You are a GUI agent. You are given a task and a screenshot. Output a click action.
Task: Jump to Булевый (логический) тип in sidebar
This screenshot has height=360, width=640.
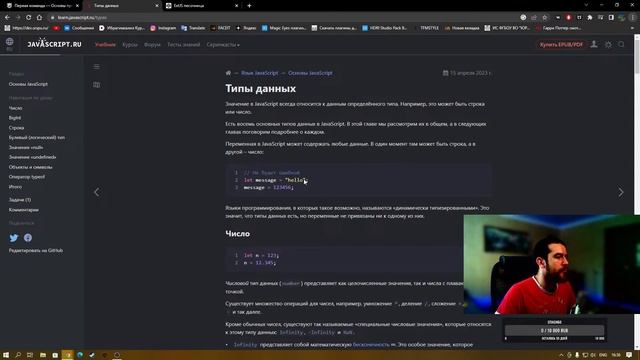(x=37, y=138)
